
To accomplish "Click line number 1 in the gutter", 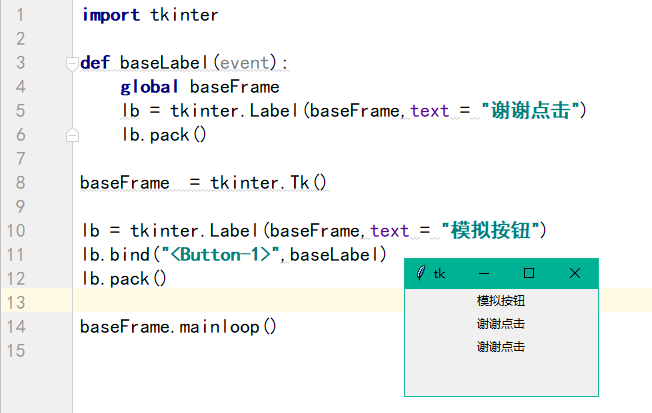I will pos(20,15).
